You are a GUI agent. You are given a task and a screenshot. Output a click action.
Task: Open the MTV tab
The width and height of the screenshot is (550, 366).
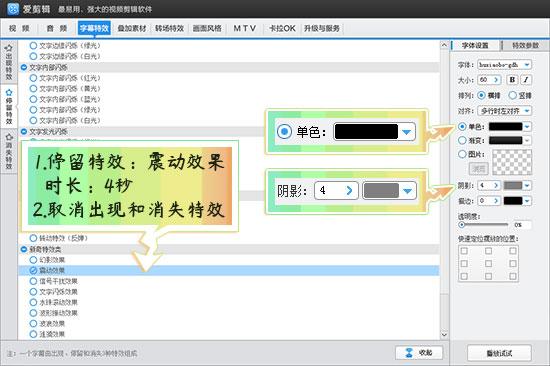click(244, 28)
